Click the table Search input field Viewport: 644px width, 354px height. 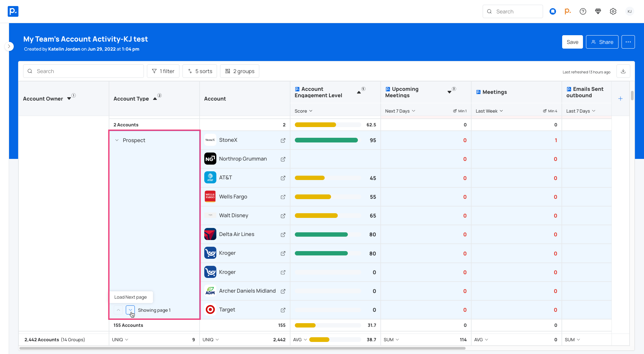pos(84,71)
